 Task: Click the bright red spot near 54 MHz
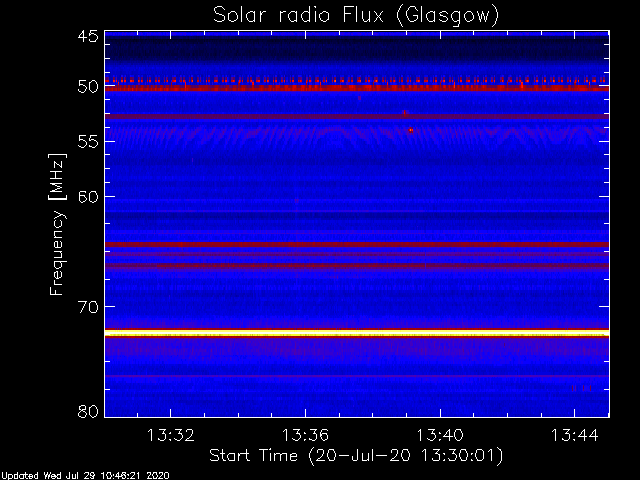point(411,130)
